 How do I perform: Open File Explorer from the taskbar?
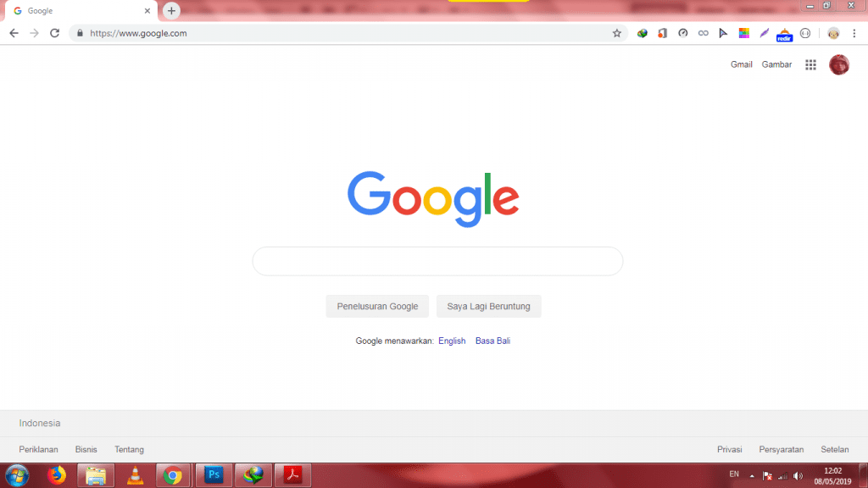pos(96,475)
